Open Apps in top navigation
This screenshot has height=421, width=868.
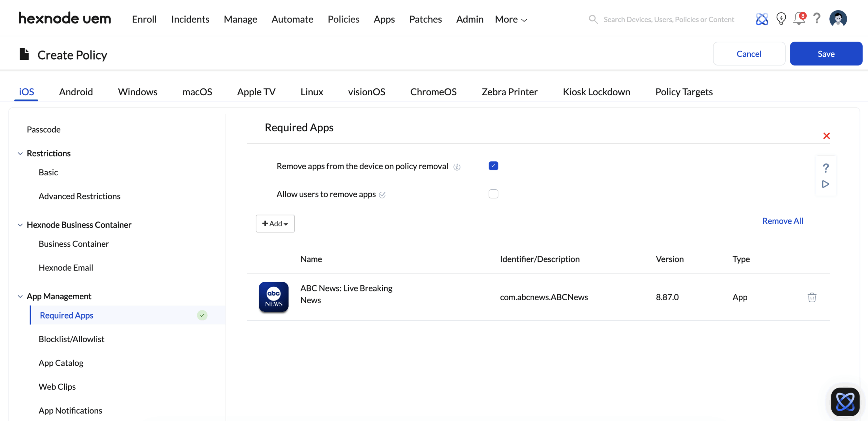[384, 19]
